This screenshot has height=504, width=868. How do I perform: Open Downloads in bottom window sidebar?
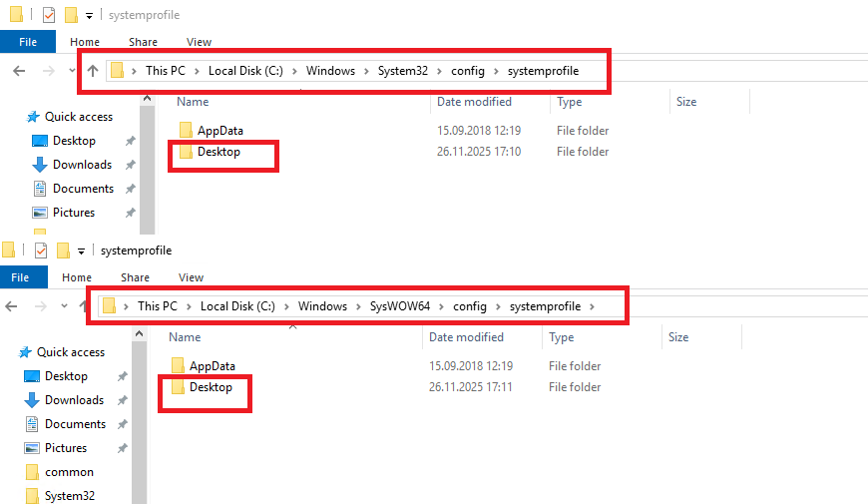(x=74, y=400)
